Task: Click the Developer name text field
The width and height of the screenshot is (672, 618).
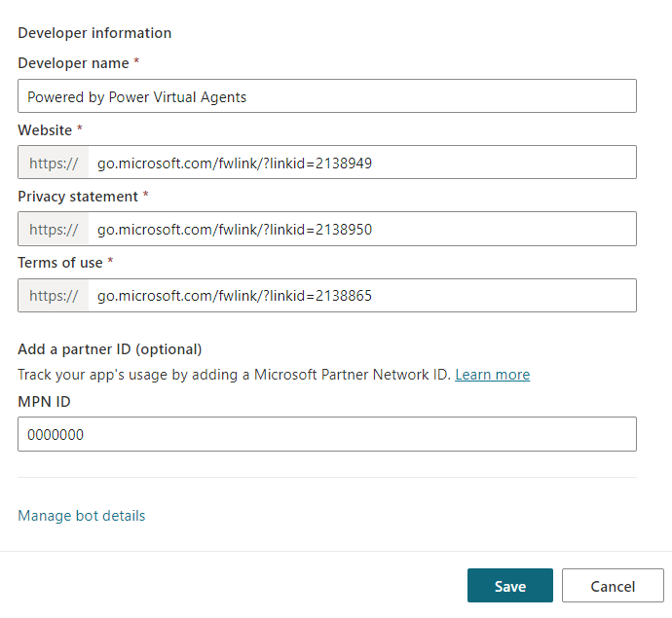Action: [x=326, y=96]
